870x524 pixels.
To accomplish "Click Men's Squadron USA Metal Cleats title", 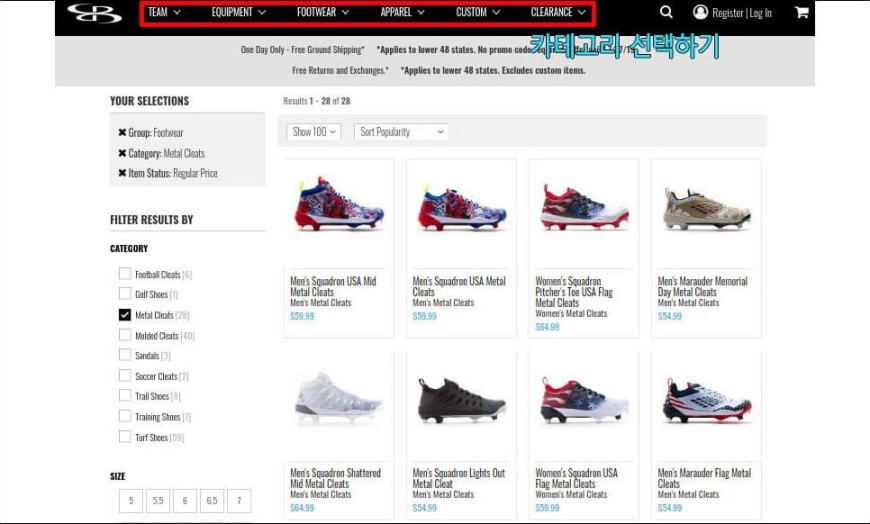I will (x=459, y=286).
